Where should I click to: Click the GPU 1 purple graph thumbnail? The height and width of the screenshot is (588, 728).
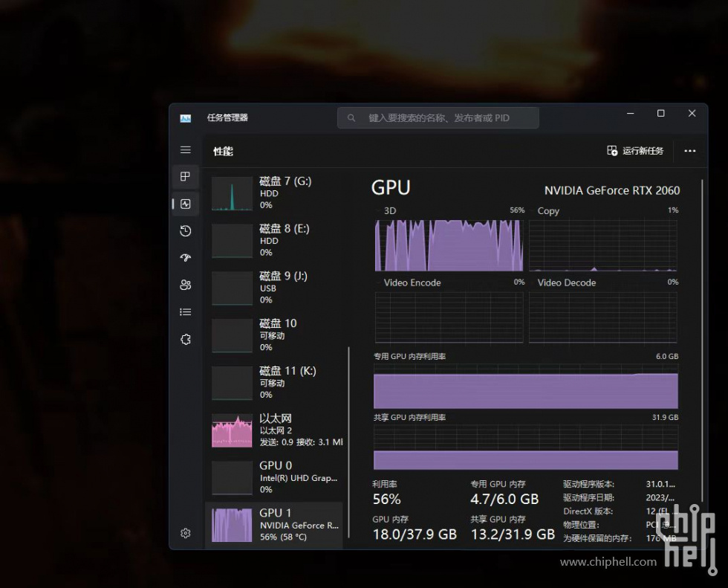(232, 526)
